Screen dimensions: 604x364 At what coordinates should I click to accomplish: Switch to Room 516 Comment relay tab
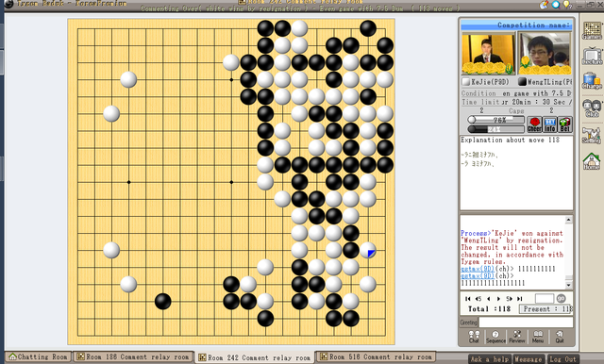pyautogui.click(x=376, y=356)
